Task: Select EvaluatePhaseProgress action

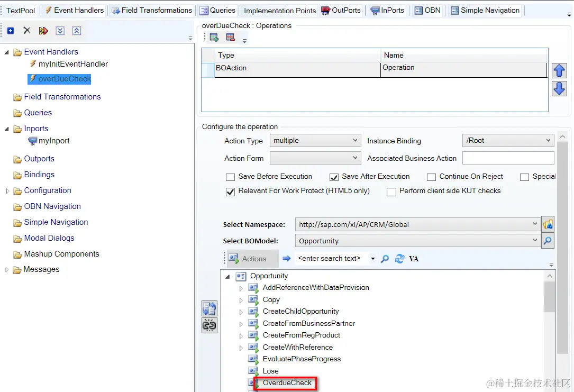Action: 302,359
